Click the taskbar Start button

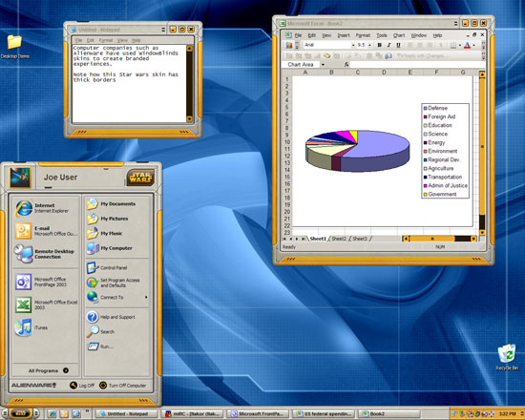coord(20,413)
